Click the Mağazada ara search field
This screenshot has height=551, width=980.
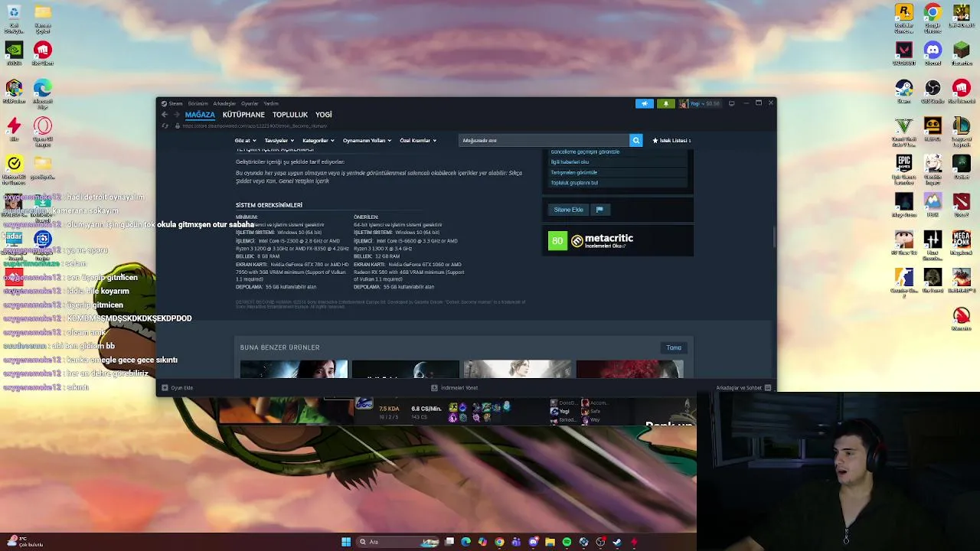(544, 140)
